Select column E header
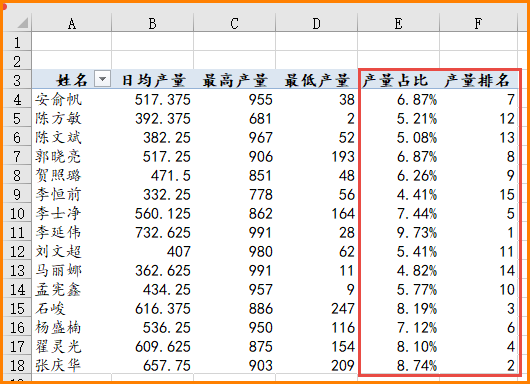The width and height of the screenshot is (530, 384). (399, 23)
